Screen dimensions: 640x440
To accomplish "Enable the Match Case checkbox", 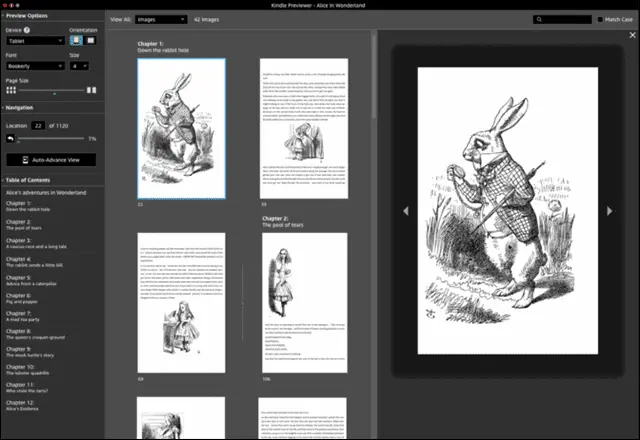I will coord(600,19).
